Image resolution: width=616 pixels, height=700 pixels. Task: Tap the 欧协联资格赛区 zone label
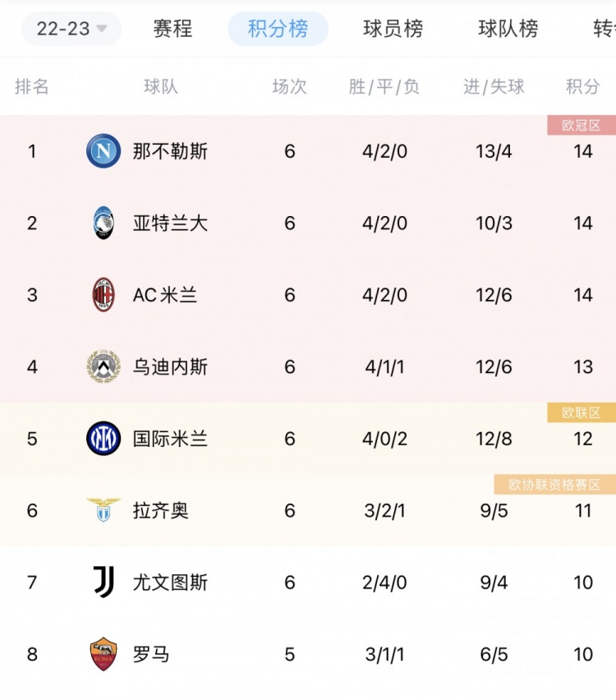pyautogui.click(x=554, y=485)
